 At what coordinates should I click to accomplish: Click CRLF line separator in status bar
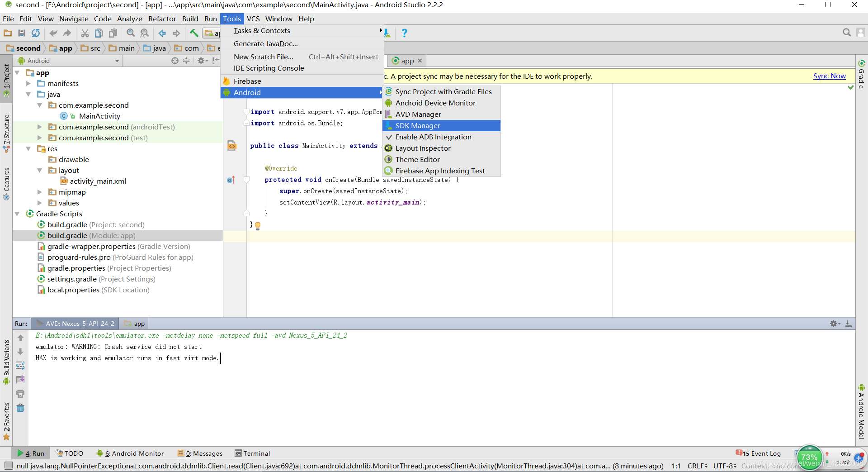pyautogui.click(x=697, y=466)
